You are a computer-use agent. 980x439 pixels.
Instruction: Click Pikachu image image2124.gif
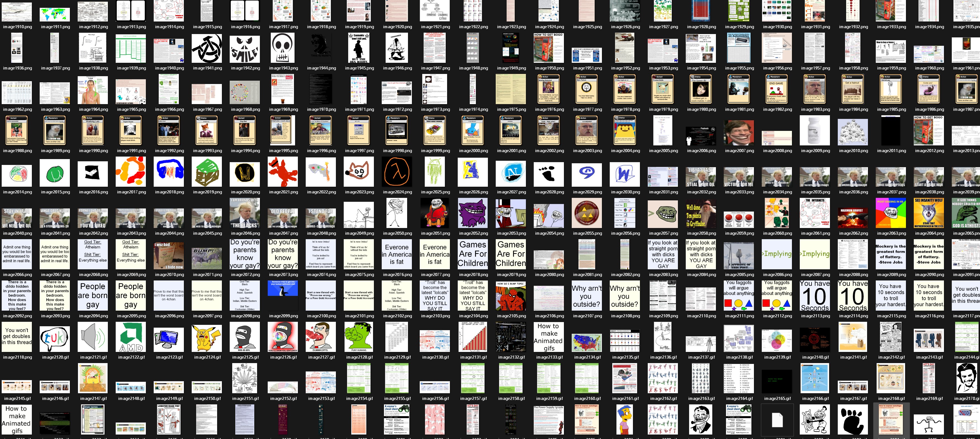tap(207, 338)
